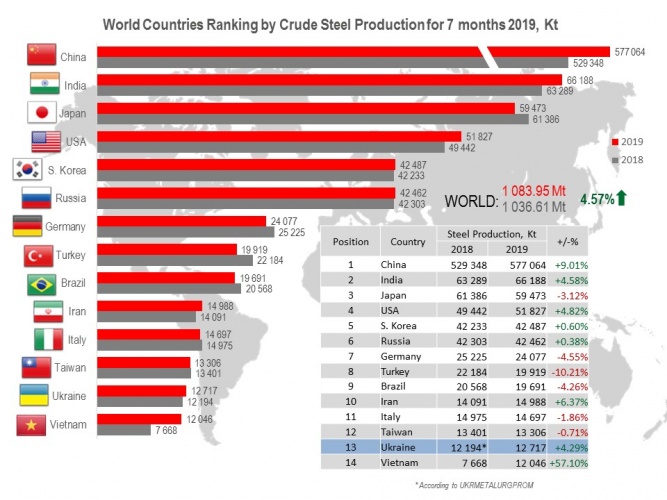Screen dimensions: 667x500
Task: Select the Vietnam flag icon
Action: (33, 426)
